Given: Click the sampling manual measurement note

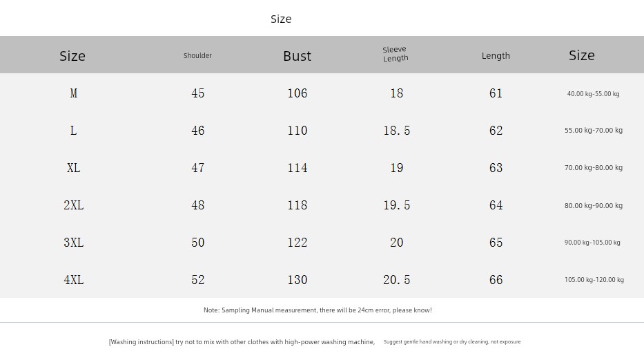Looking at the screenshot, I should point(318,310).
